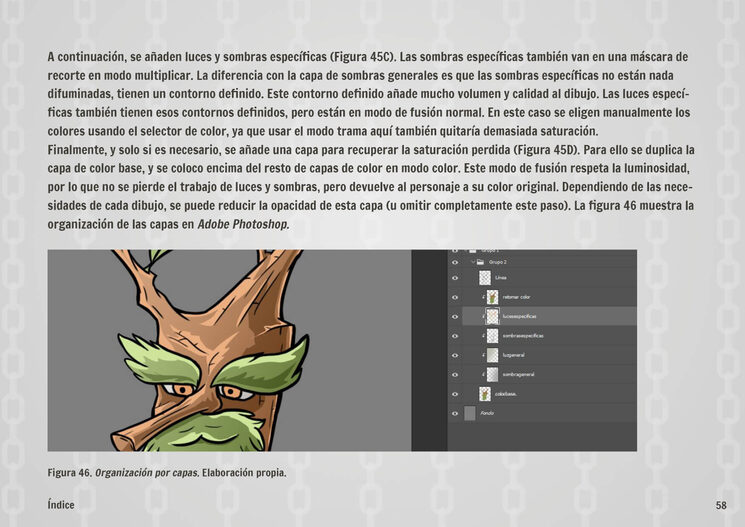Select the Linea layer thumbnail
Viewport: 745px width, 527px height.
[x=485, y=278]
